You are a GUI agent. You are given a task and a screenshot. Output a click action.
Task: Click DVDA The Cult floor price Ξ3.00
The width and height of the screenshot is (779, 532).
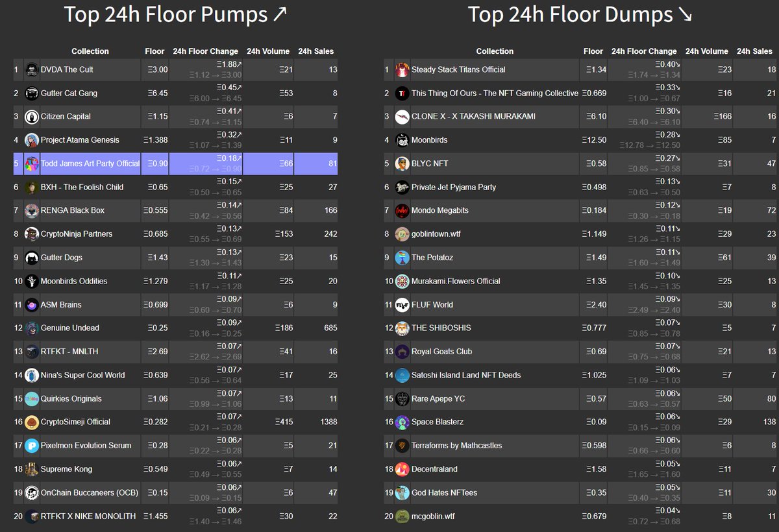[158, 69]
